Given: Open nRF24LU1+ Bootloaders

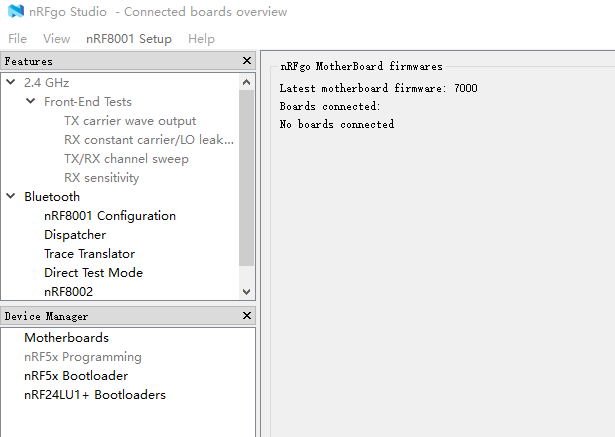Looking at the screenshot, I should [x=95, y=395].
